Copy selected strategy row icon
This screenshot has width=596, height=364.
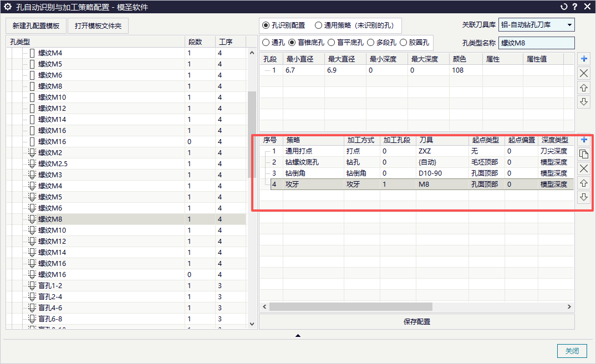tap(584, 154)
